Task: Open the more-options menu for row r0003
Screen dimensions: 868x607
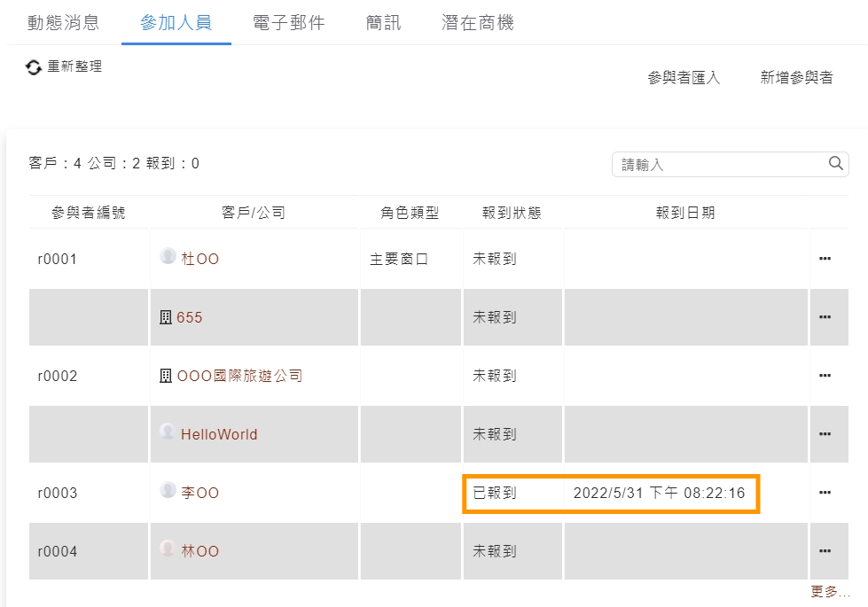Action: click(x=825, y=493)
